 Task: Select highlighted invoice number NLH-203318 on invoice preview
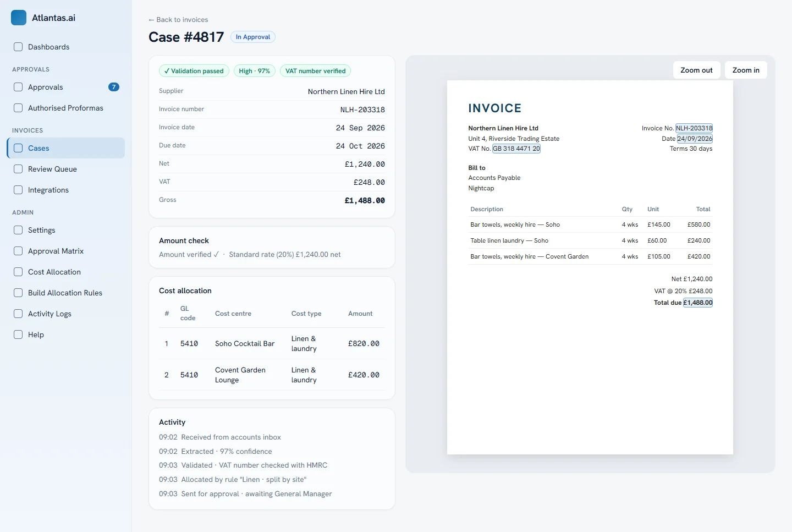(694, 128)
